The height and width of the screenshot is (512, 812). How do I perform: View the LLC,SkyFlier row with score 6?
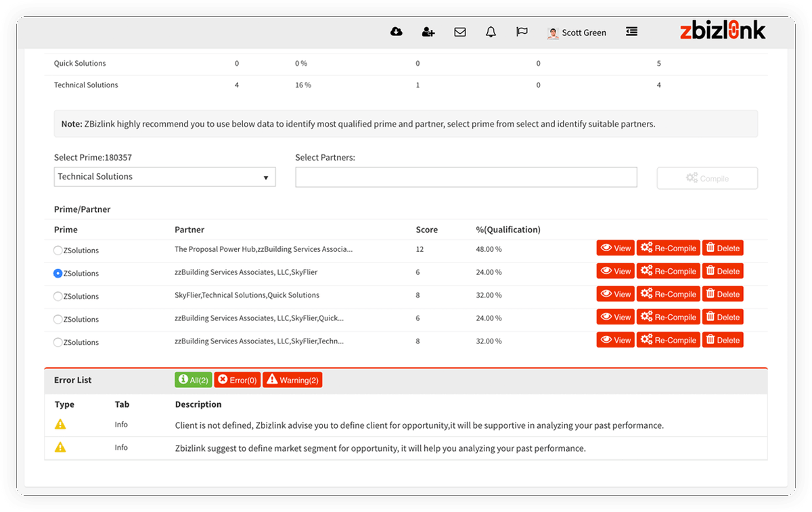pyautogui.click(x=615, y=271)
